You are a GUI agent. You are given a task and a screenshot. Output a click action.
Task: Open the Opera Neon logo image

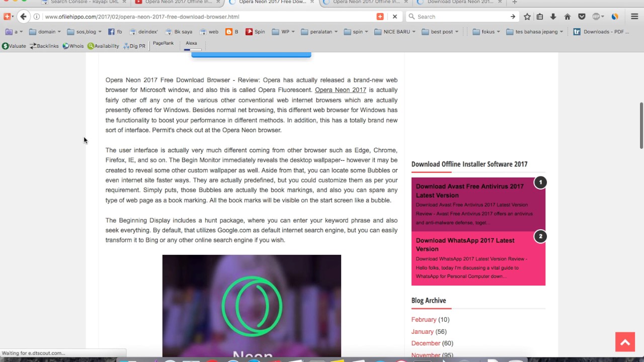tap(252, 306)
